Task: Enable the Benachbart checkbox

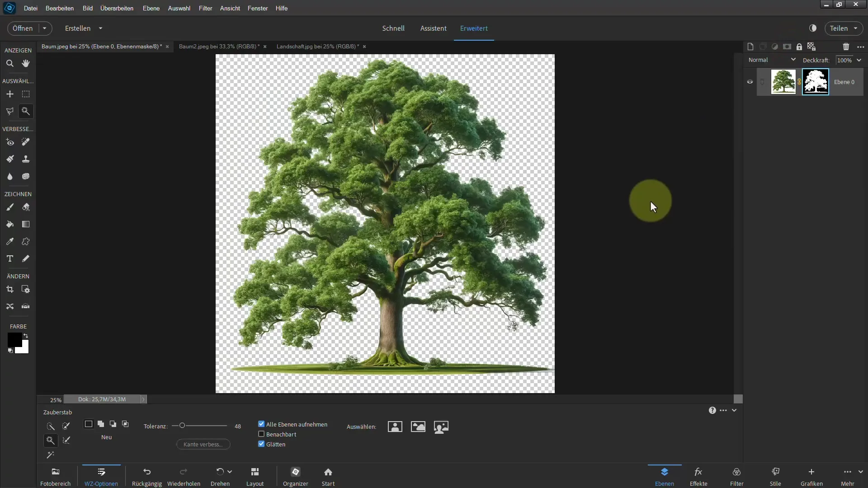Action: (262, 434)
